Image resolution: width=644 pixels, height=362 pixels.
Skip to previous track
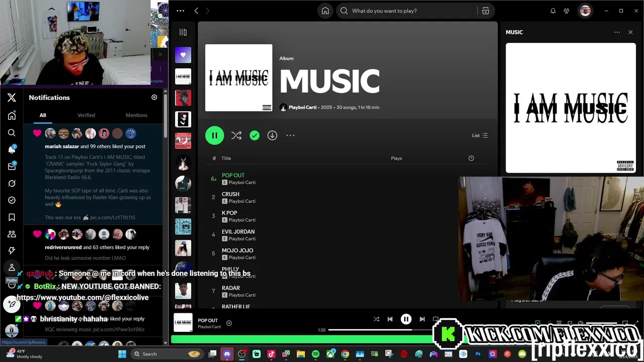click(390, 319)
